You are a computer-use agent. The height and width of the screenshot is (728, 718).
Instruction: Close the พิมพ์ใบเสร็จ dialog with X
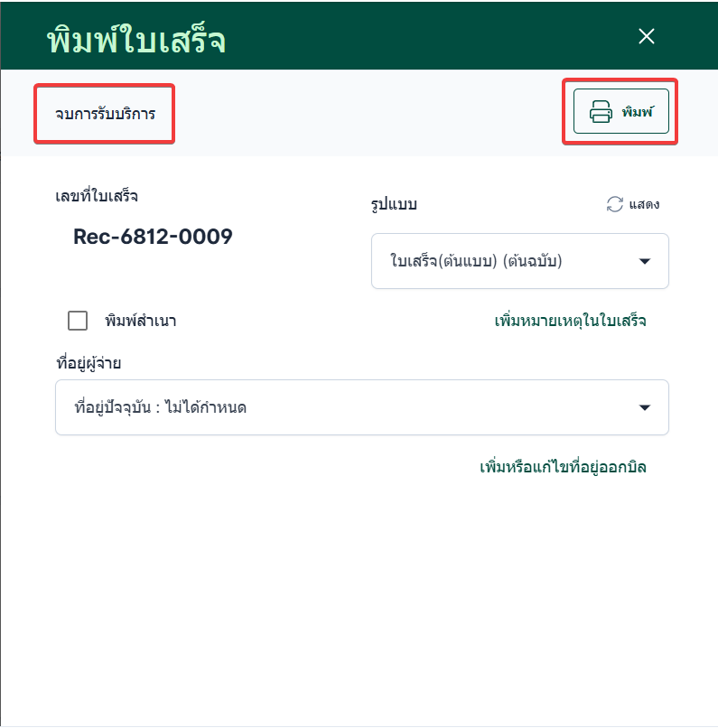pos(646,36)
